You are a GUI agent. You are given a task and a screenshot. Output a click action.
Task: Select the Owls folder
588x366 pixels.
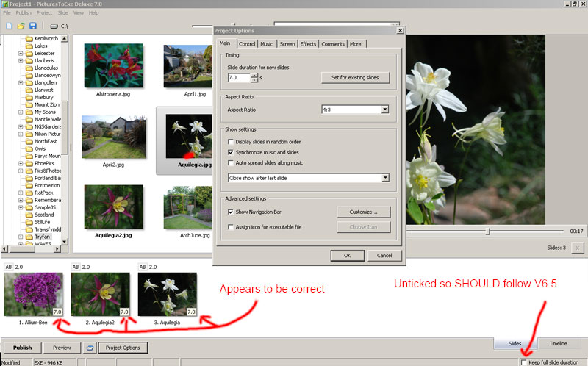click(x=40, y=148)
